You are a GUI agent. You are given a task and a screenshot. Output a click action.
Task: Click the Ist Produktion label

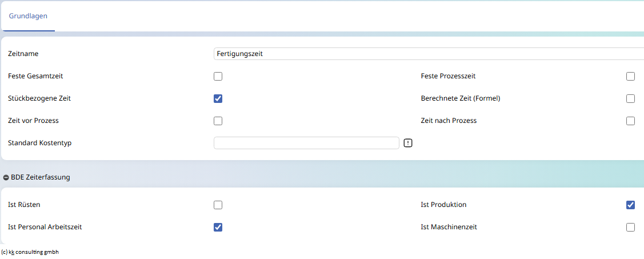pos(444,205)
